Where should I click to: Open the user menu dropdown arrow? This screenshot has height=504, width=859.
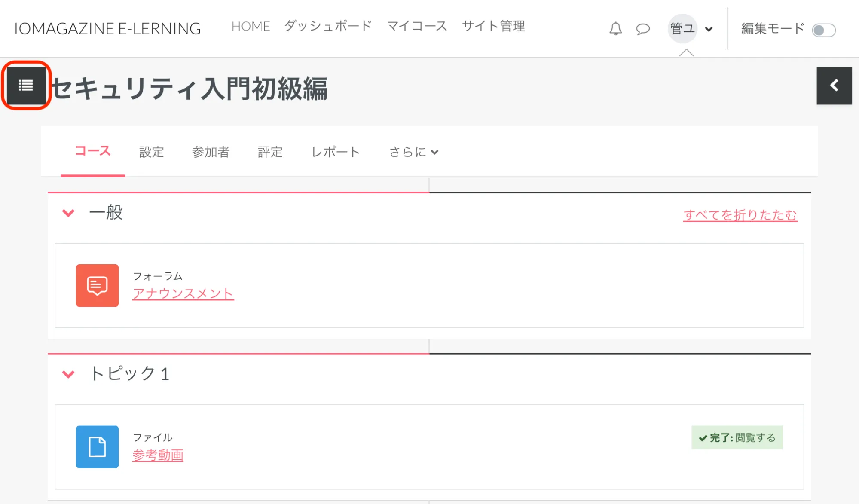coord(709,29)
